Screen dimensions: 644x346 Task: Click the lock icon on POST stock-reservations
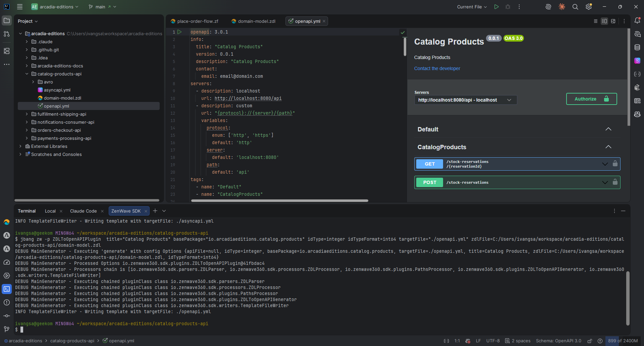point(615,182)
